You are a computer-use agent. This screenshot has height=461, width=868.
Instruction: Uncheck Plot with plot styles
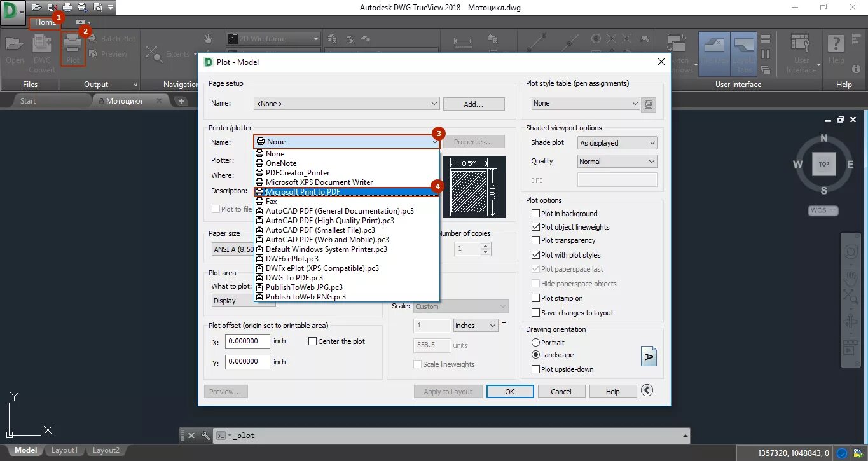[535, 255]
